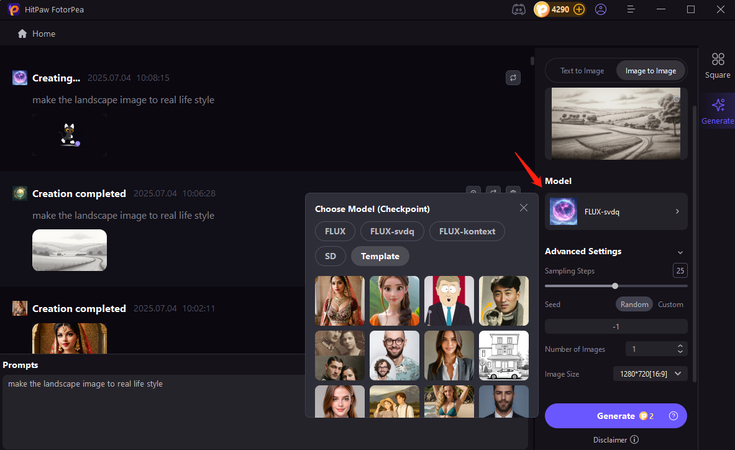Click the regenerate icon on Creating task
This screenshot has width=735, height=450.
513,78
